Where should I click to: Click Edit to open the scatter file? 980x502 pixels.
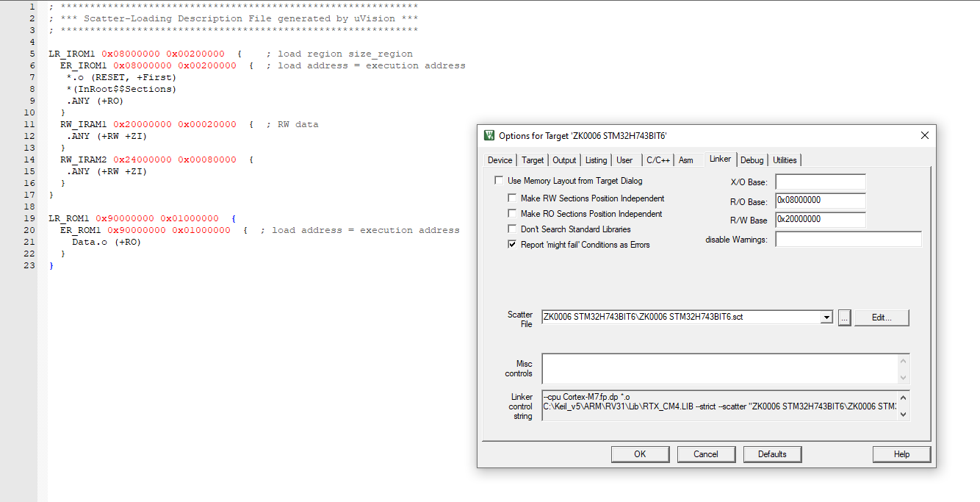pyautogui.click(x=881, y=317)
